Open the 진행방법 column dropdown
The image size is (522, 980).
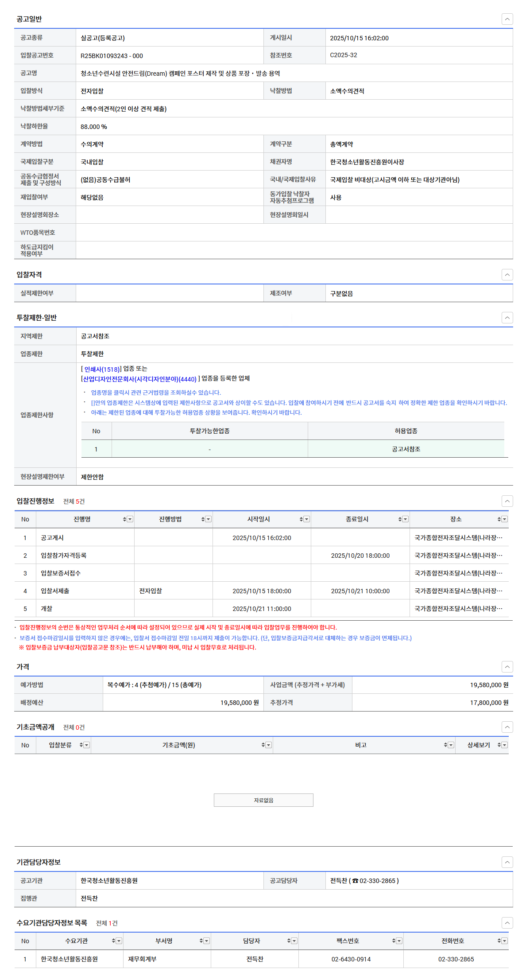[x=209, y=519]
